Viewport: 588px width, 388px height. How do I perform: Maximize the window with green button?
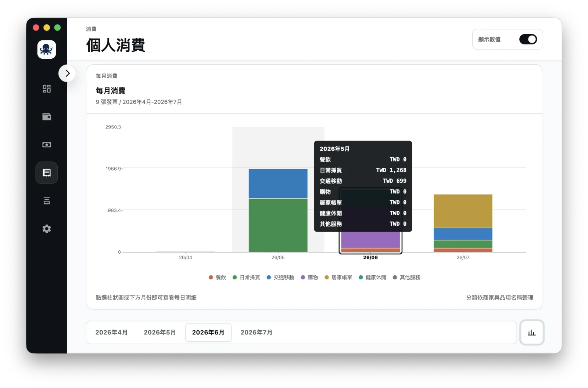click(x=57, y=28)
